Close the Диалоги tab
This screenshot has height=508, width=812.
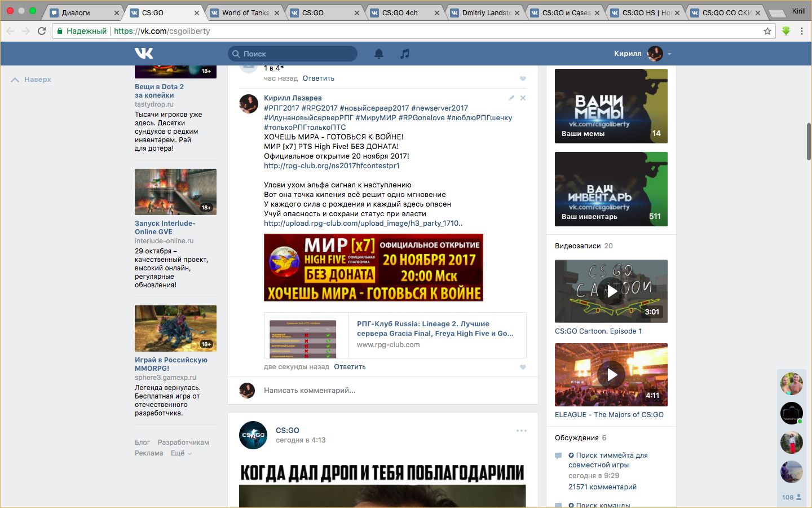(x=117, y=13)
